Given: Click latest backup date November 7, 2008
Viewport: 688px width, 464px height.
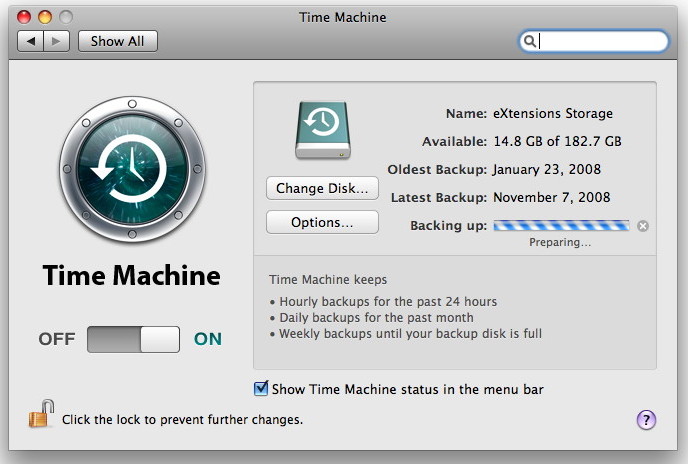Looking at the screenshot, I should tap(552, 198).
